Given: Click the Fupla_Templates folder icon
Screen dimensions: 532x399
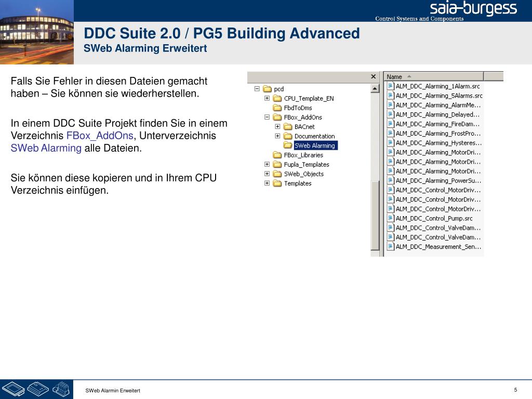Looking at the screenshot, I should 277,165.
